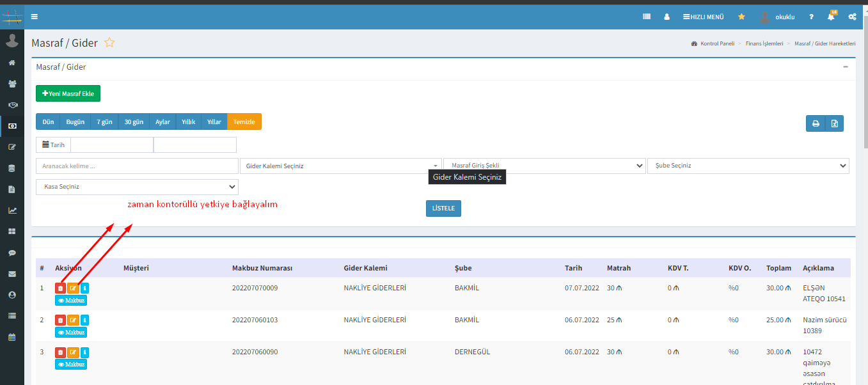Viewport: 868px width, 385px height.
Task: Open info for expense row 3
Action: (x=85, y=352)
